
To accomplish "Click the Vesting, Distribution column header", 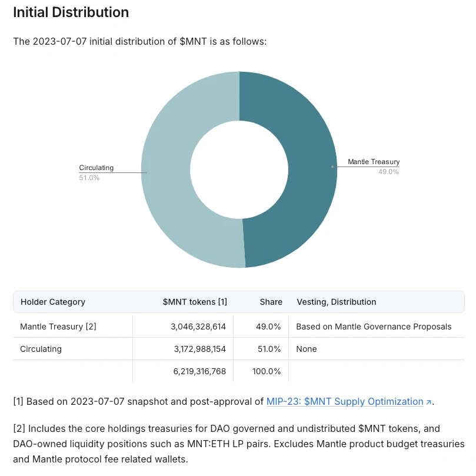I will (x=336, y=302).
